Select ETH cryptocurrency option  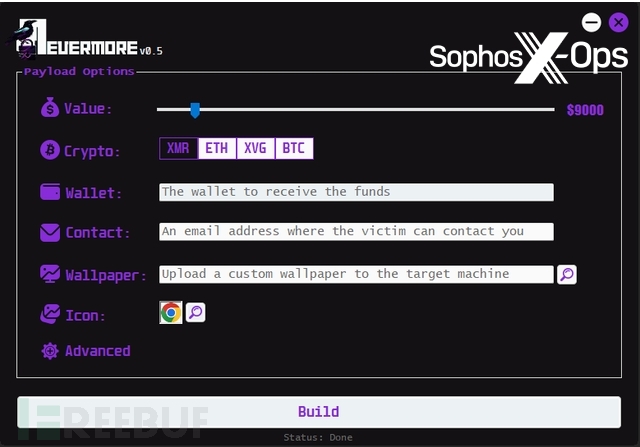click(x=216, y=149)
